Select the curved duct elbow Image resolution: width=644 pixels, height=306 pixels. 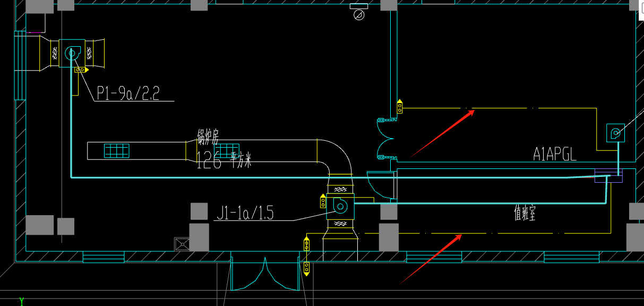(x=335, y=157)
